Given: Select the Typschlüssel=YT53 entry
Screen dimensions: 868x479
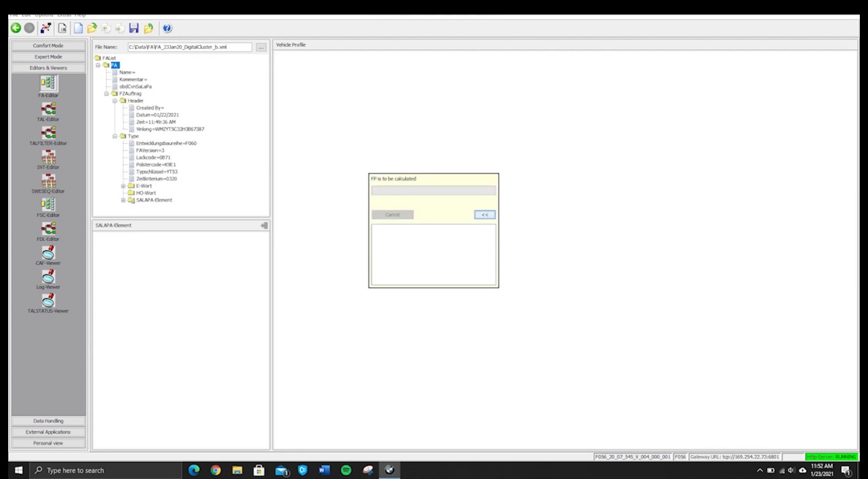Looking at the screenshot, I should click(x=156, y=171).
